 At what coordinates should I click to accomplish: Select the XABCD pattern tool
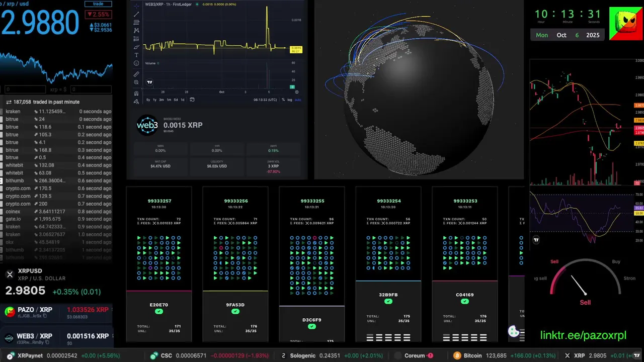tap(136, 31)
